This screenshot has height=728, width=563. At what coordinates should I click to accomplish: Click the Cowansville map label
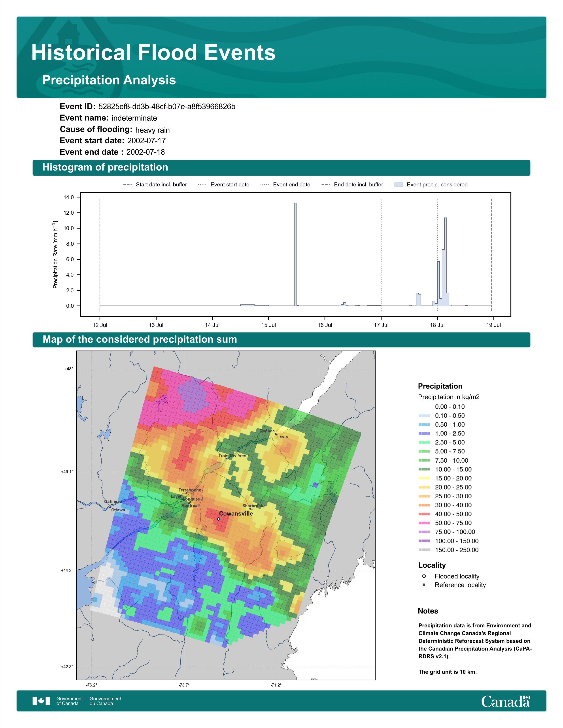point(236,514)
